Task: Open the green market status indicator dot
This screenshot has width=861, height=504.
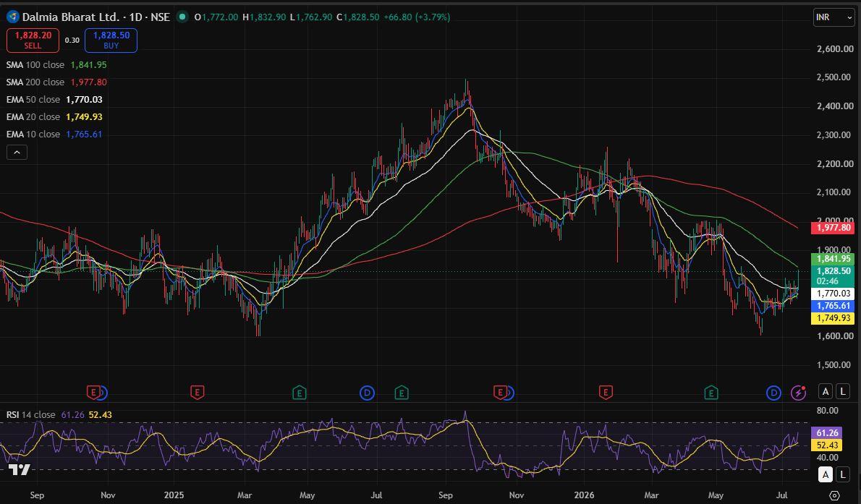Action: 182,17
